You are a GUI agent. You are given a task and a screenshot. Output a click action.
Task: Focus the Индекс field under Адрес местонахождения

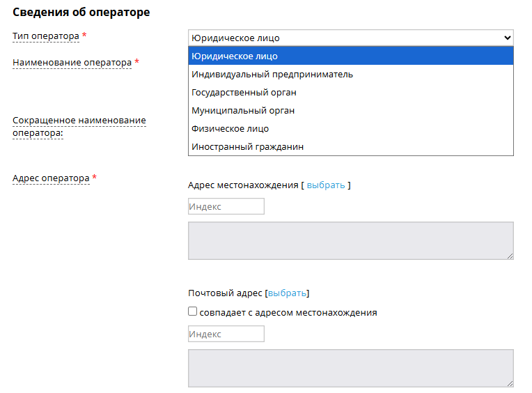pyautogui.click(x=226, y=206)
